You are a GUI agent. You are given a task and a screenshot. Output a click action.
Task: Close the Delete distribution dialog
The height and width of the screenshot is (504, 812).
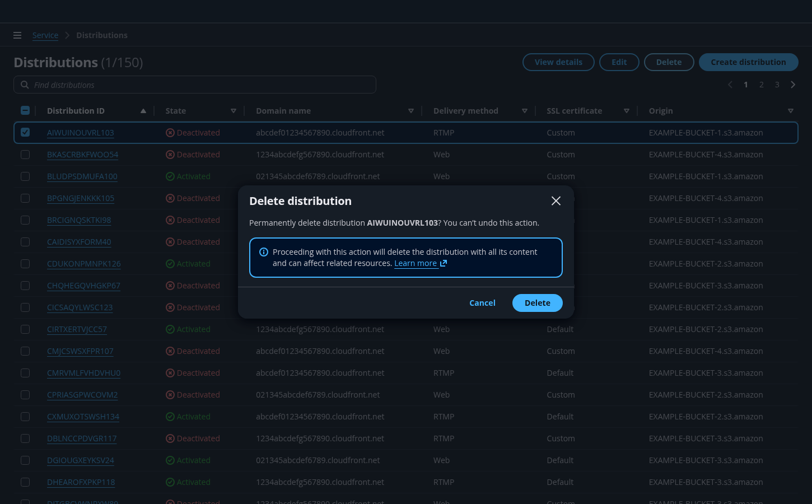pyautogui.click(x=556, y=201)
